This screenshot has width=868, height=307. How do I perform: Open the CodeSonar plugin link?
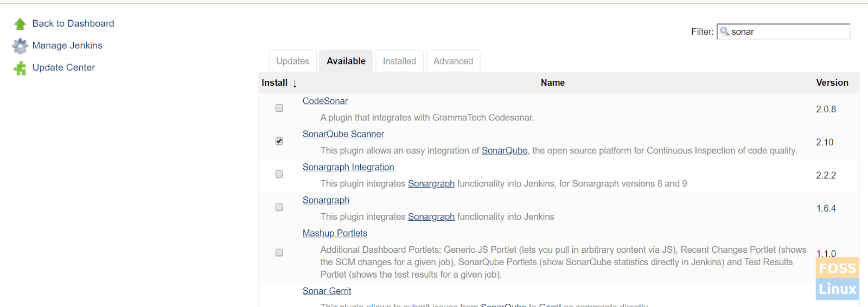click(325, 101)
